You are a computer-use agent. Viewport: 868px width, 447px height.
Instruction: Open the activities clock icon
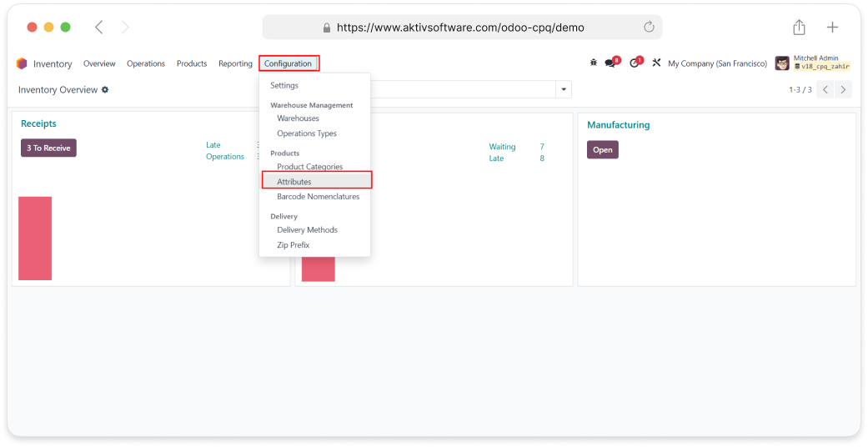coord(634,63)
